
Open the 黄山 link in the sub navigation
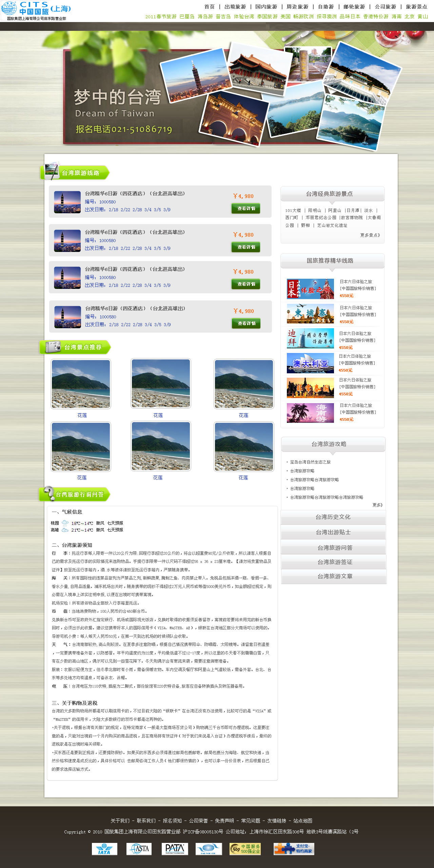423,17
